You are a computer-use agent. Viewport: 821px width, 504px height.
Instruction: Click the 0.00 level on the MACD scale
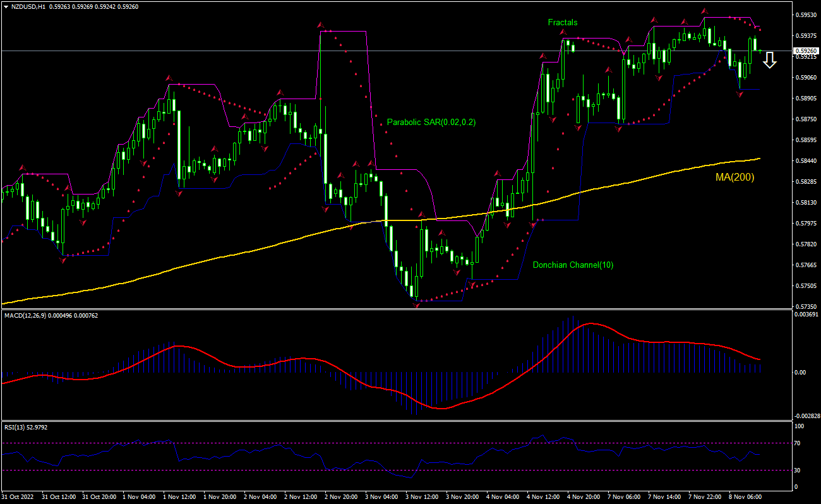tap(800, 372)
